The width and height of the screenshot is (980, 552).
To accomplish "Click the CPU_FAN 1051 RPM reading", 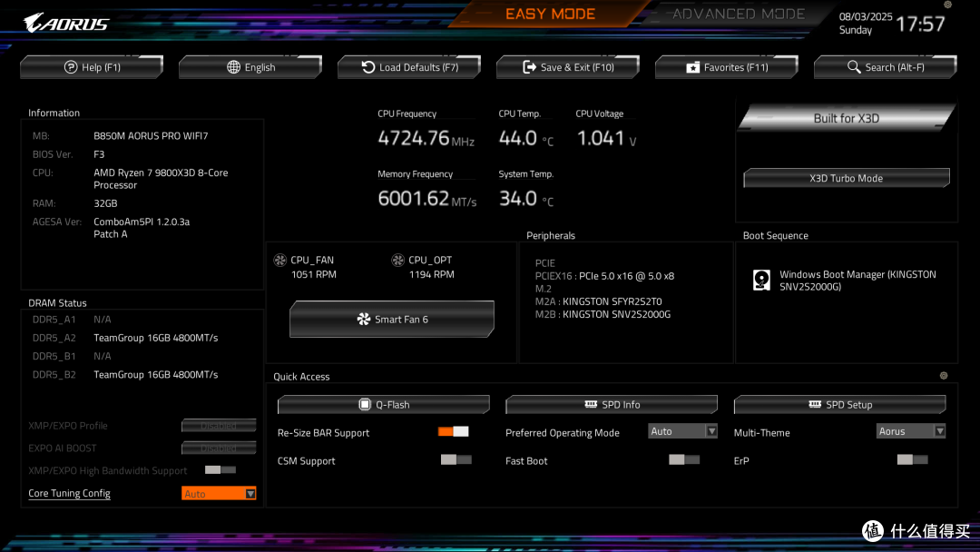I will pyautogui.click(x=314, y=274).
